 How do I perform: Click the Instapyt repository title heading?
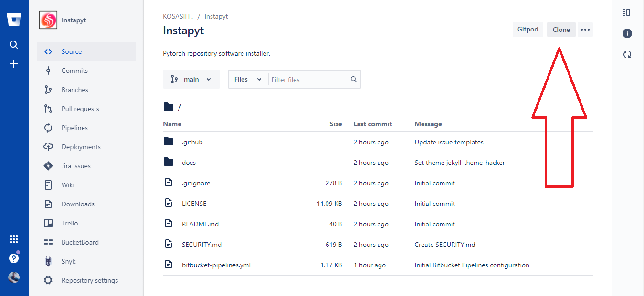pos(183,31)
